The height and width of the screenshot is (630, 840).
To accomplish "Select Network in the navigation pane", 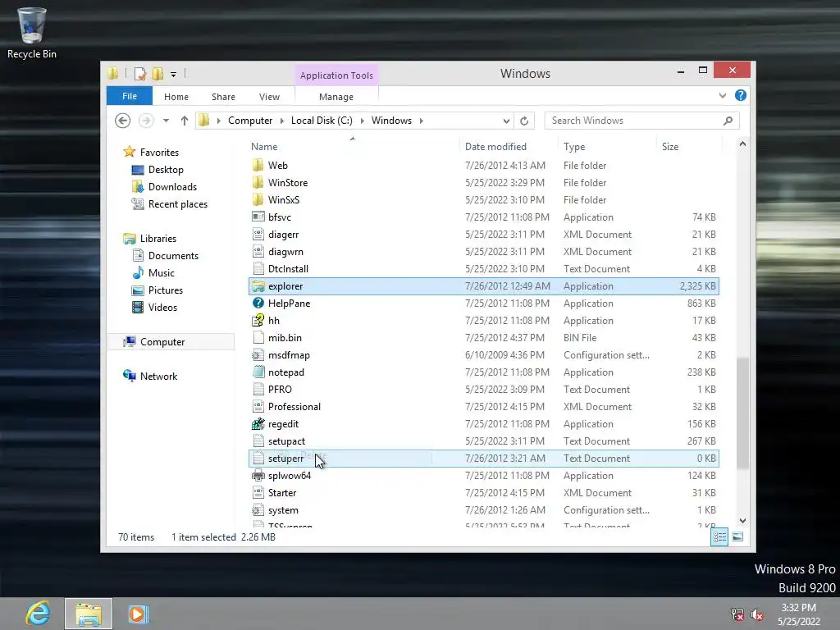I will coord(158,376).
